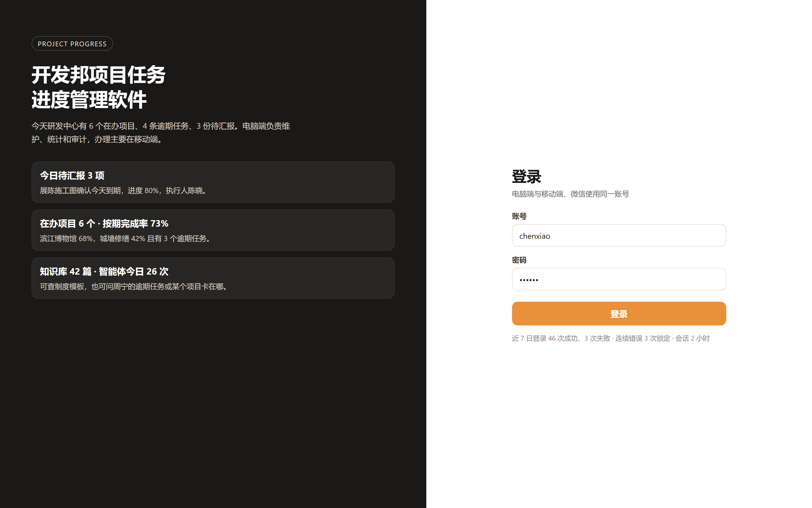Click the 开发邦项目任务进度管理软件 headline
The image size is (812, 508).
pos(99,87)
